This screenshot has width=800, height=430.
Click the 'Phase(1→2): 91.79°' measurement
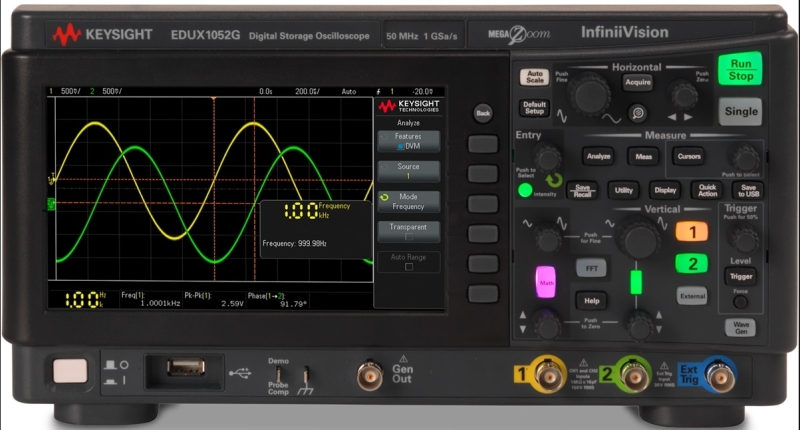pyautogui.click(x=278, y=299)
